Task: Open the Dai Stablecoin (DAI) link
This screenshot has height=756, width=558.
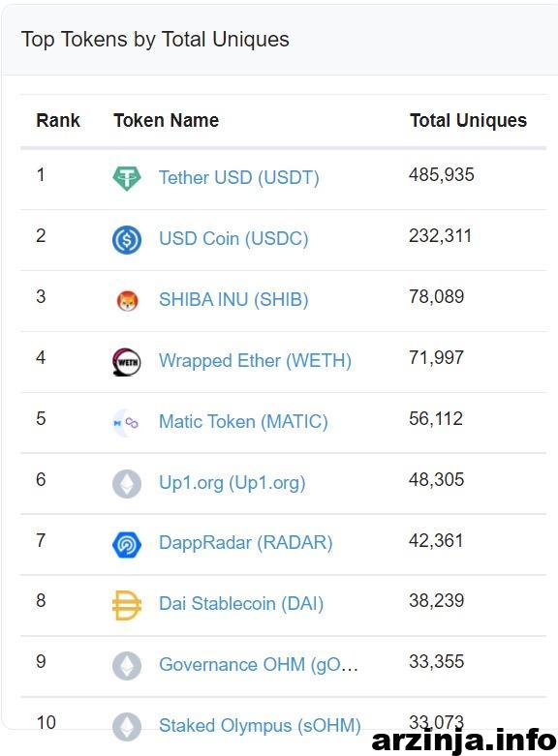Action: pos(241,604)
